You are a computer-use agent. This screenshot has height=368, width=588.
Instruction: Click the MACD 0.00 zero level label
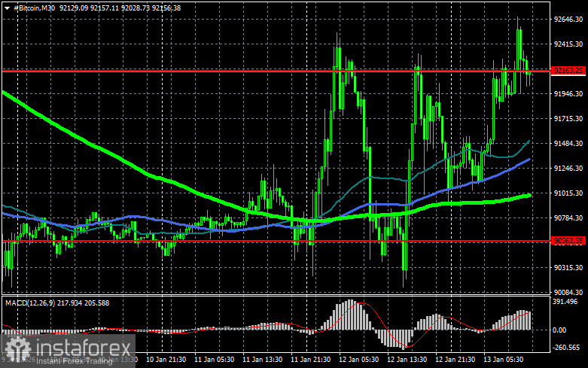pyautogui.click(x=560, y=330)
